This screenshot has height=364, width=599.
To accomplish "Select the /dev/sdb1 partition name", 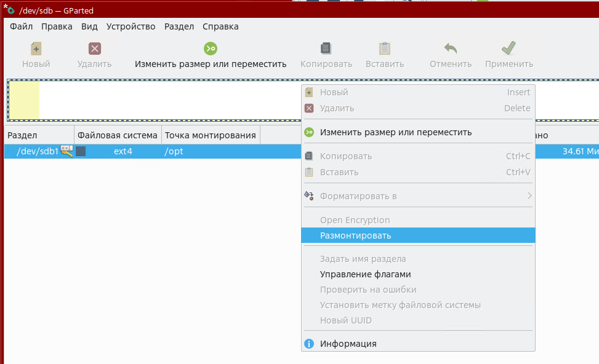I will 38,151.
